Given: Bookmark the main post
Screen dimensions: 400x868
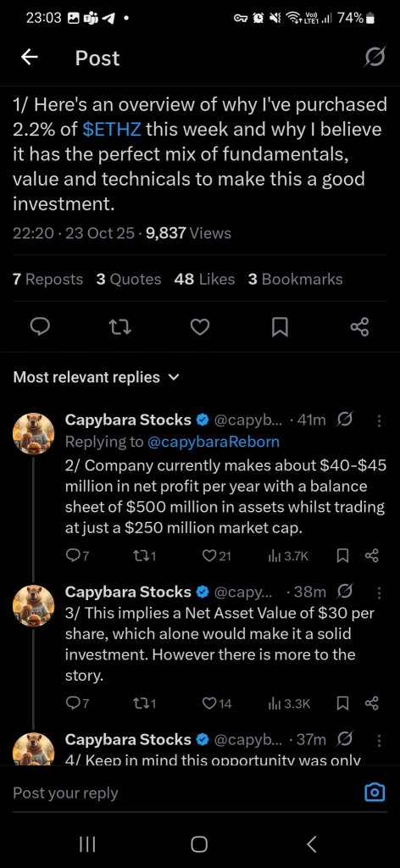Looking at the screenshot, I should pos(280,328).
